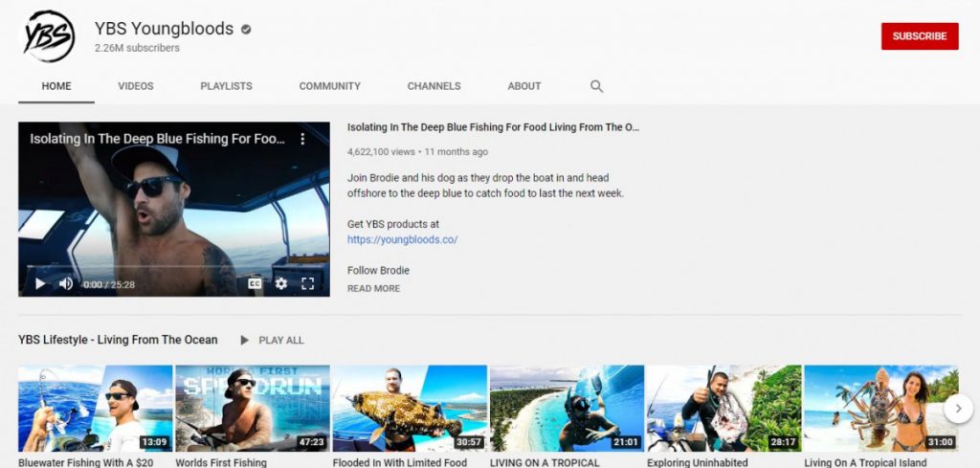The width and height of the screenshot is (980, 468).
Task: Click the verified checkmark badge beside YBS Youngbloods
Action: (x=246, y=29)
